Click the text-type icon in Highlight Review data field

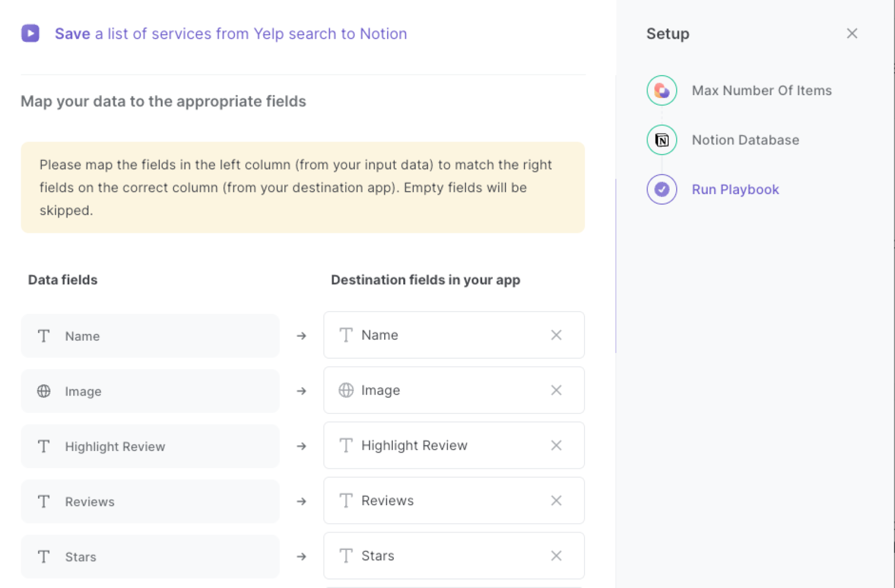coord(44,446)
